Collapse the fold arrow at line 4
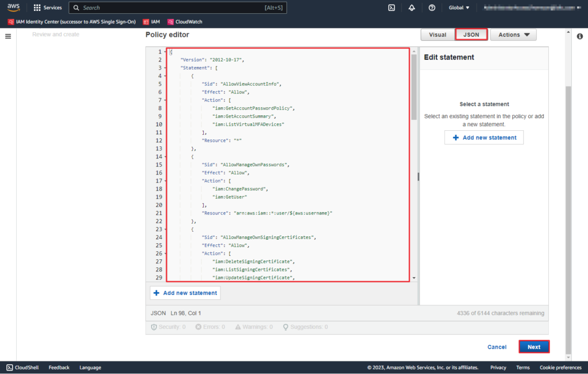The width and height of the screenshot is (588, 374). pyautogui.click(x=165, y=76)
